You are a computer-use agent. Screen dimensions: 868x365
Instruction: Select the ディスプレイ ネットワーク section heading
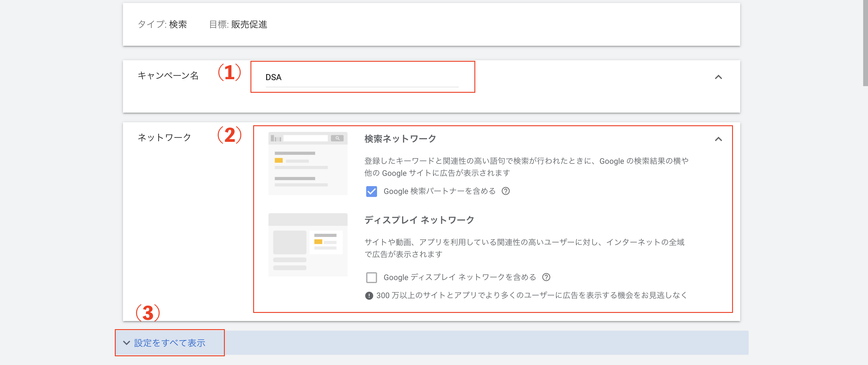pyautogui.click(x=419, y=220)
